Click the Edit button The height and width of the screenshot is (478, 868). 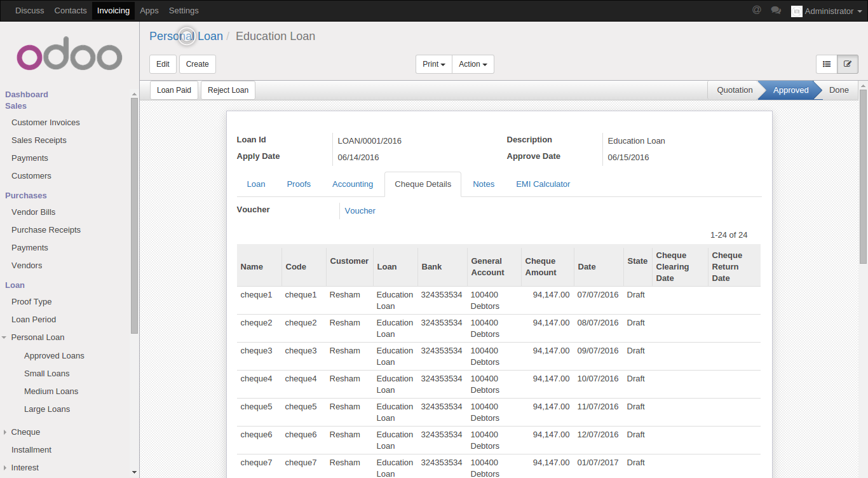click(163, 64)
